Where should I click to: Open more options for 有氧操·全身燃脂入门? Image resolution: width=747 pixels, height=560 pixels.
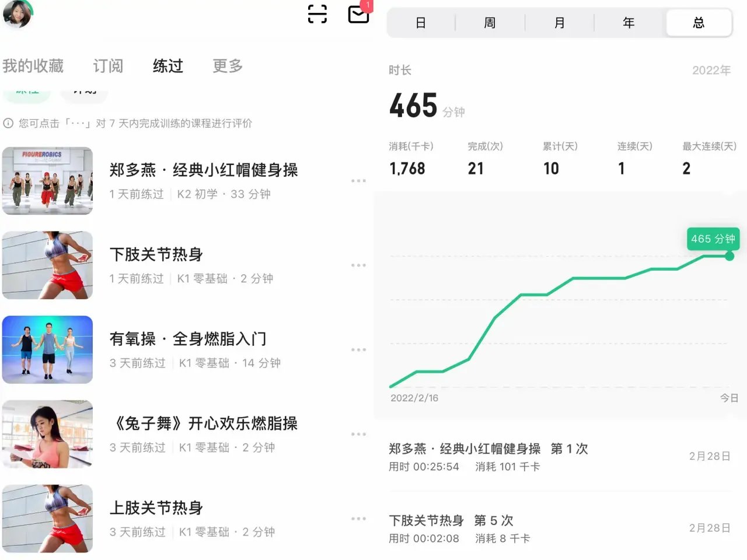point(358,350)
